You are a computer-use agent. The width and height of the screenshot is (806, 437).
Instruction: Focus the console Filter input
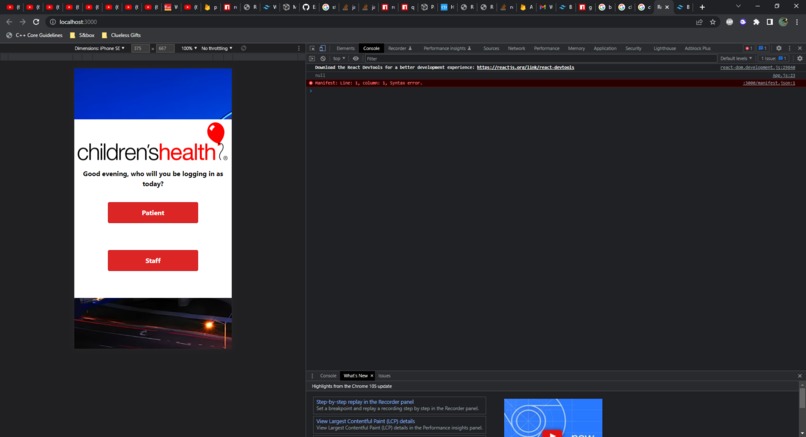pyautogui.click(x=540, y=59)
